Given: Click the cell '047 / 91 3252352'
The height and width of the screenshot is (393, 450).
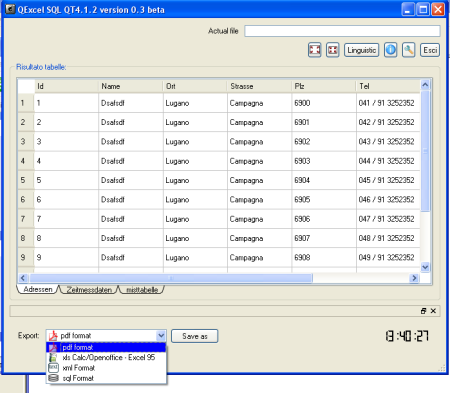Looking at the screenshot, I should point(388,219).
